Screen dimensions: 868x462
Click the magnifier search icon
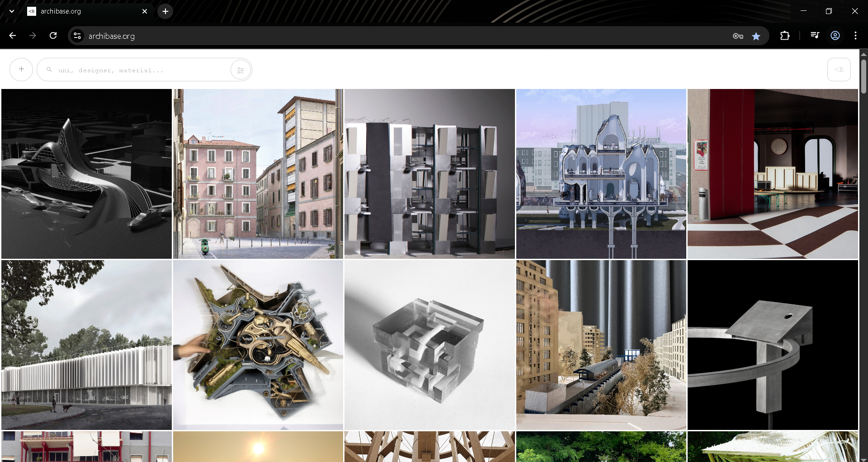49,70
